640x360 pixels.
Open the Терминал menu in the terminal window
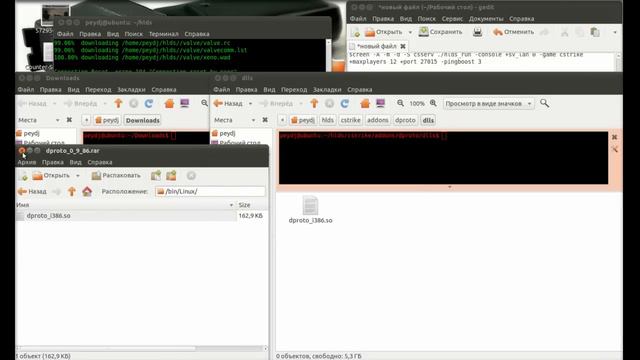point(163,34)
